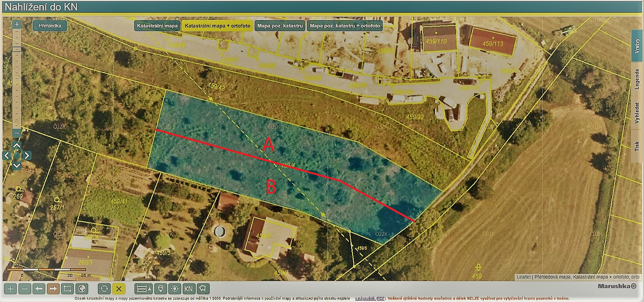Select the zoom-to-rectangle tool
Screen dimensions: 644x302
pos(68,289)
